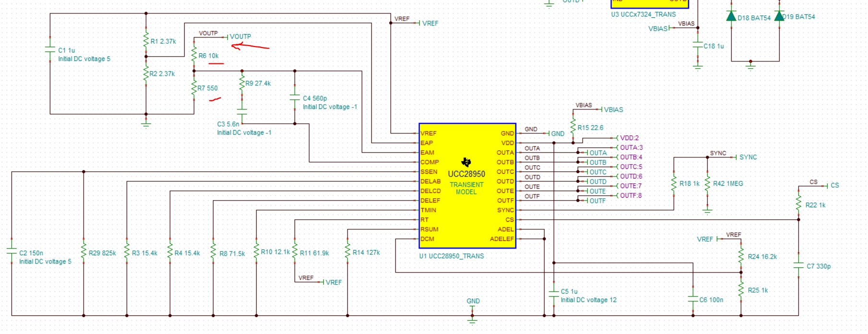This screenshot has width=868, height=334.
Task: Pick the R9 27.4k resistor symbol
Action: 242,83
